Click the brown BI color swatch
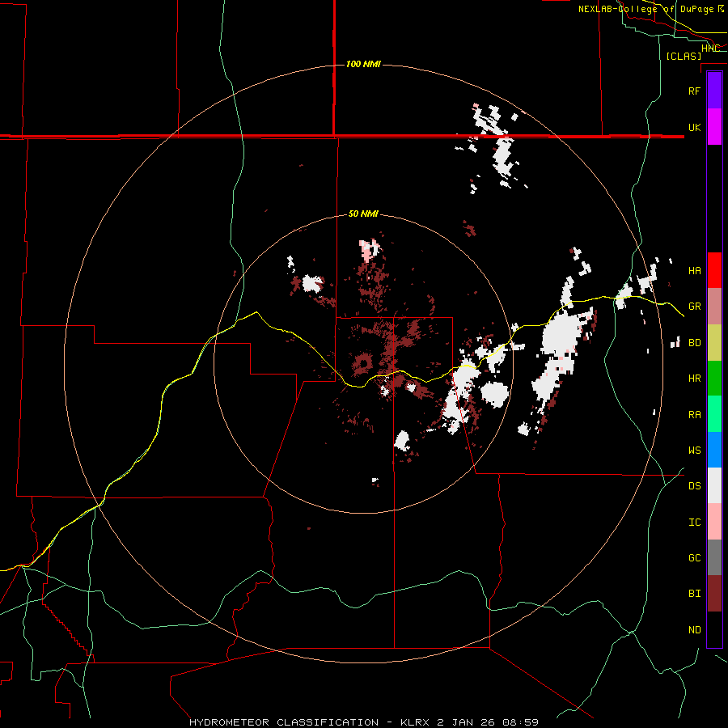 (714, 594)
